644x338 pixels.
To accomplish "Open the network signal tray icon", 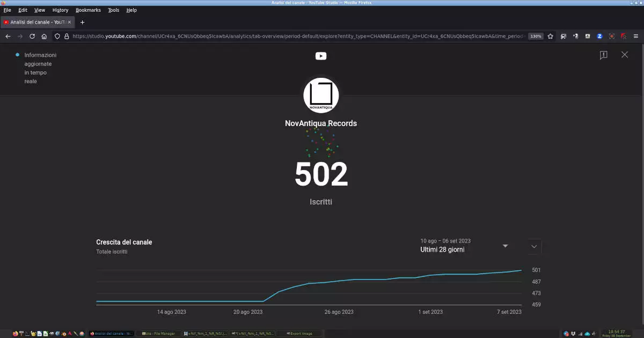I will [580, 334].
